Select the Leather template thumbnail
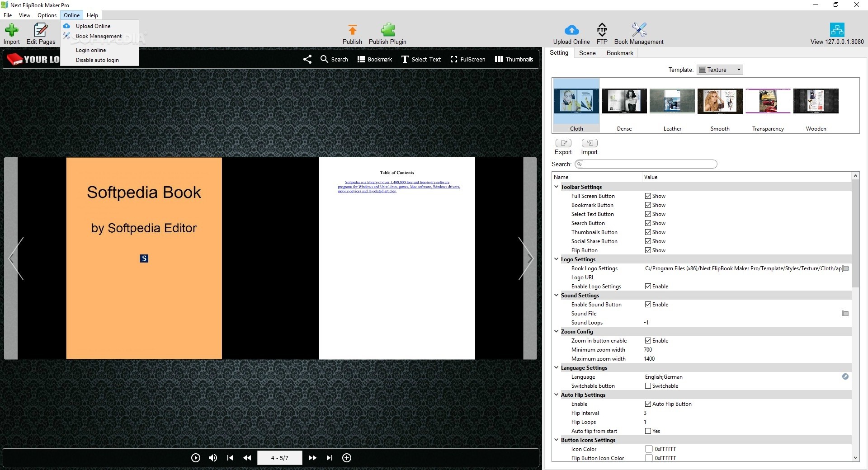The height and width of the screenshot is (470, 868). click(x=672, y=106)
